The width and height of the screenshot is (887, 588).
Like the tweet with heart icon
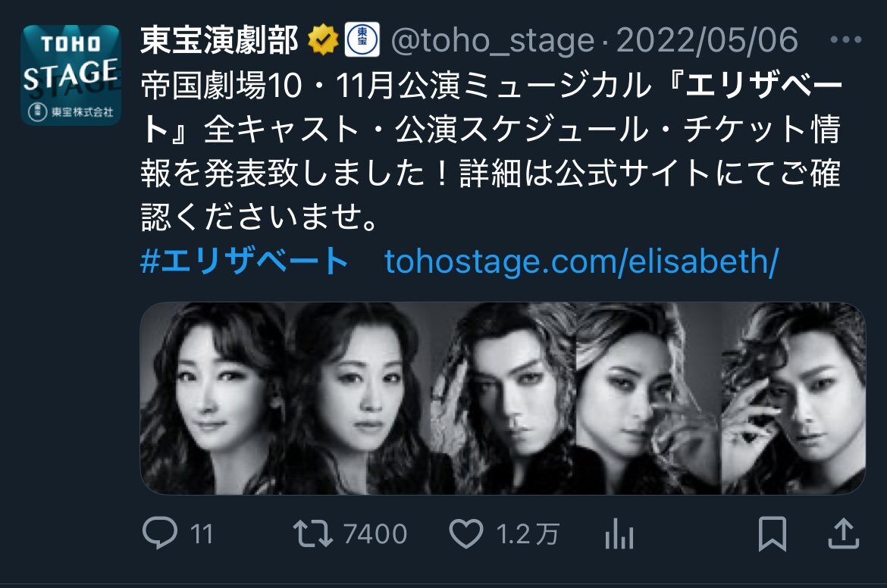coord(466,533)
